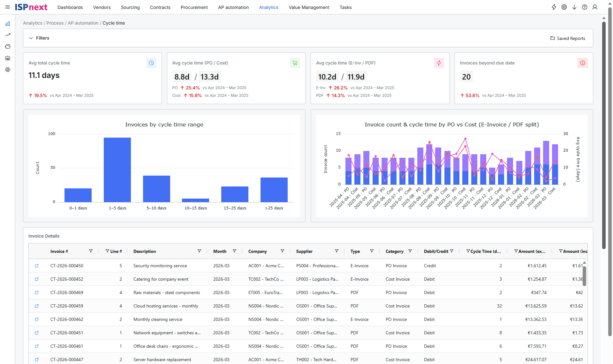The image size is (613, 364).
Task: Open external link for invoice CT-2026-000459
Action: click(37, 306)
